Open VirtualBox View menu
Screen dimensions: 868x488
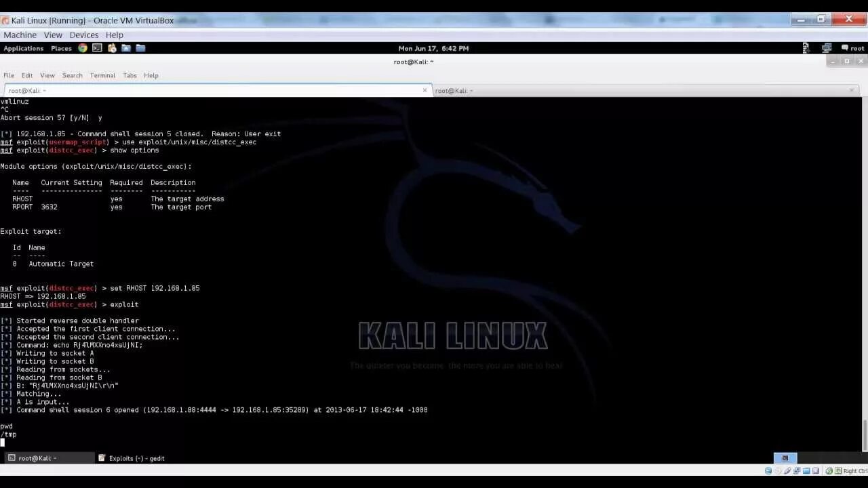53,35
